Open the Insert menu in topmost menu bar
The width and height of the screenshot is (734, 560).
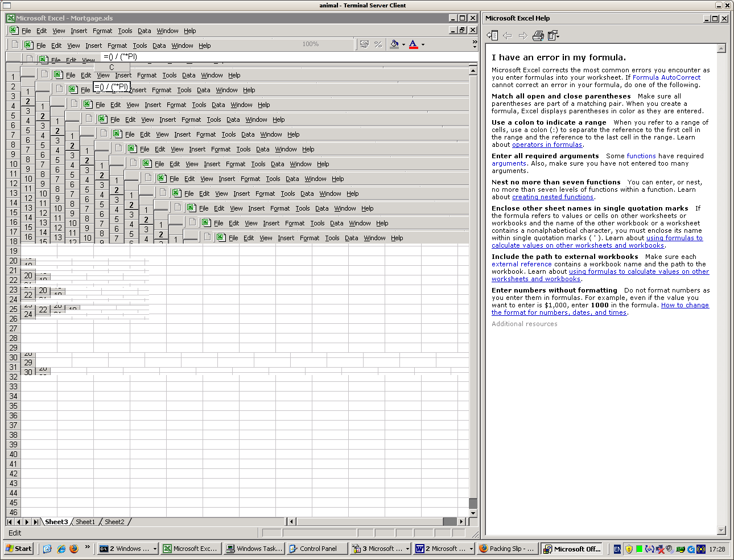[79, 31]
